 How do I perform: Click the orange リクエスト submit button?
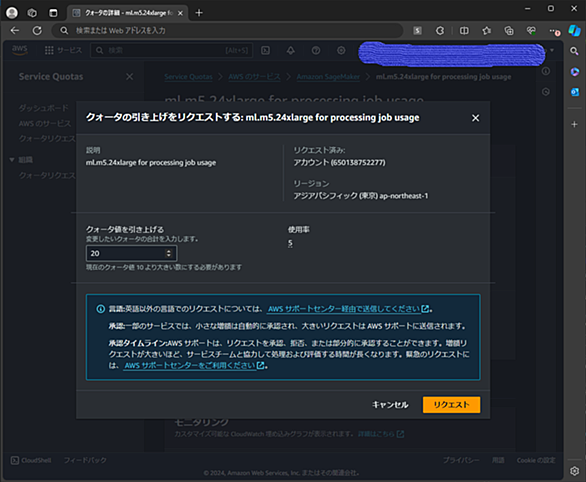(451, 405)
